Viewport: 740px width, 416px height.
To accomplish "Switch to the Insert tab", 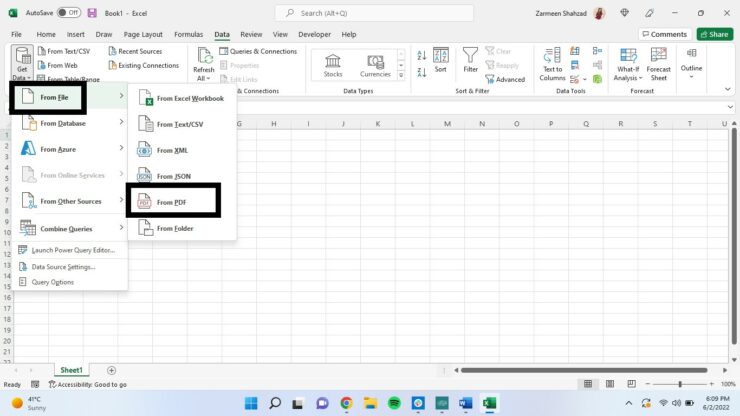I will point(76,34).
